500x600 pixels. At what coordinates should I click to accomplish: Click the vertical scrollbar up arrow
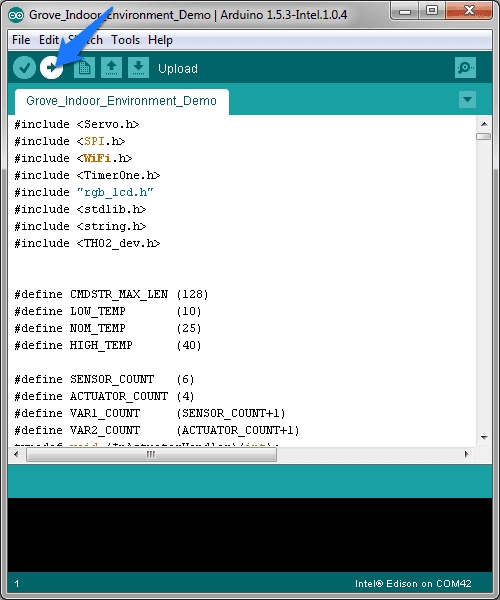click(484, 124)
